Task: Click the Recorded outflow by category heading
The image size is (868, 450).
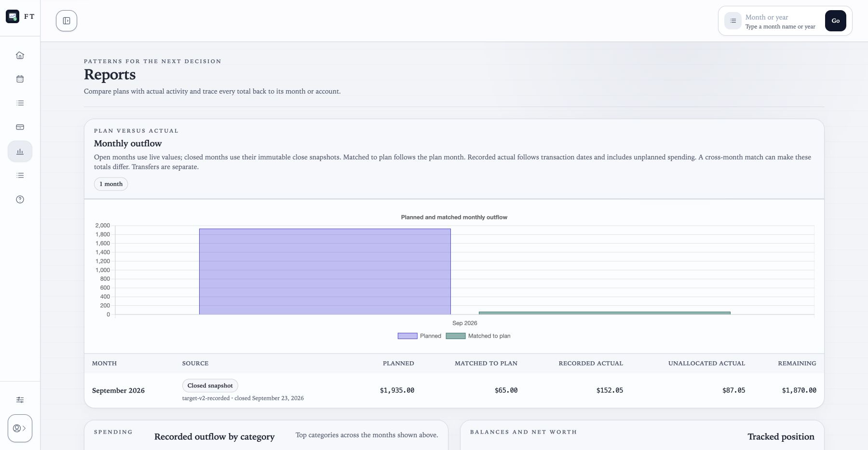Action: click(x=214, y=437)
